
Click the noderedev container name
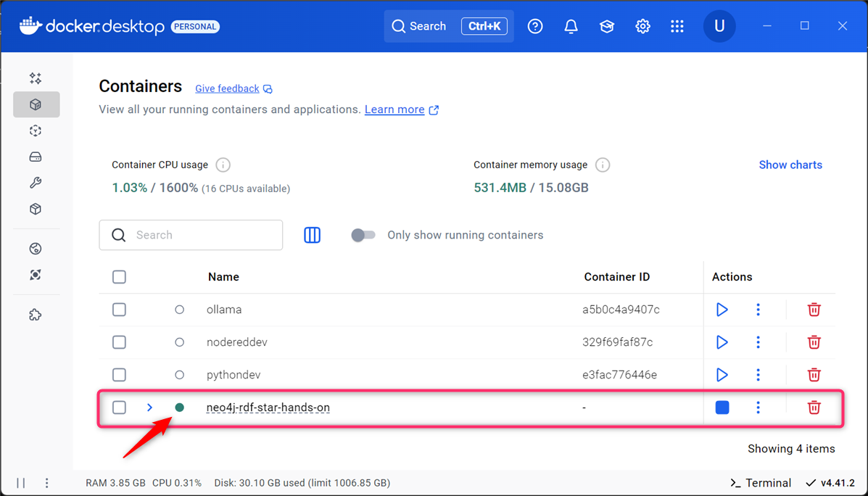pos(237,342)
